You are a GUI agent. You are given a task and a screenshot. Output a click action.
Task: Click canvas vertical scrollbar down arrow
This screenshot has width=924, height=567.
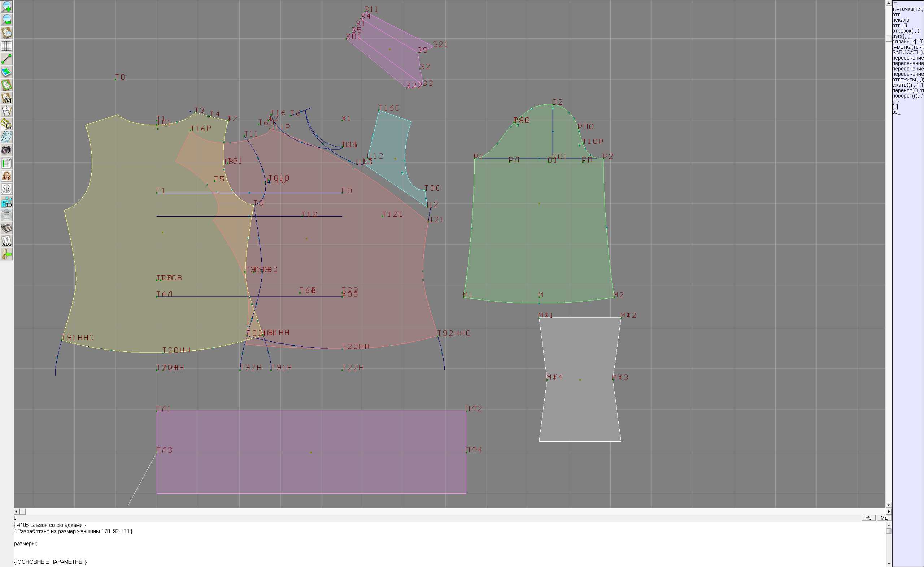click(x=888, y=505)
